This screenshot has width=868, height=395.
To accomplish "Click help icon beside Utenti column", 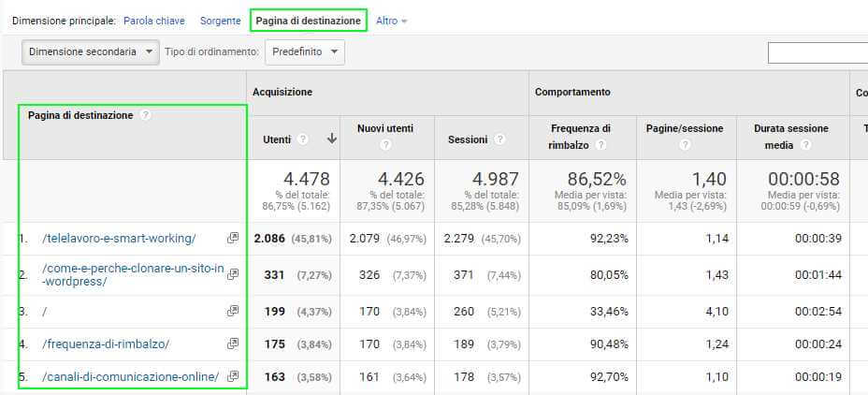I will click(x=303, y=139).
